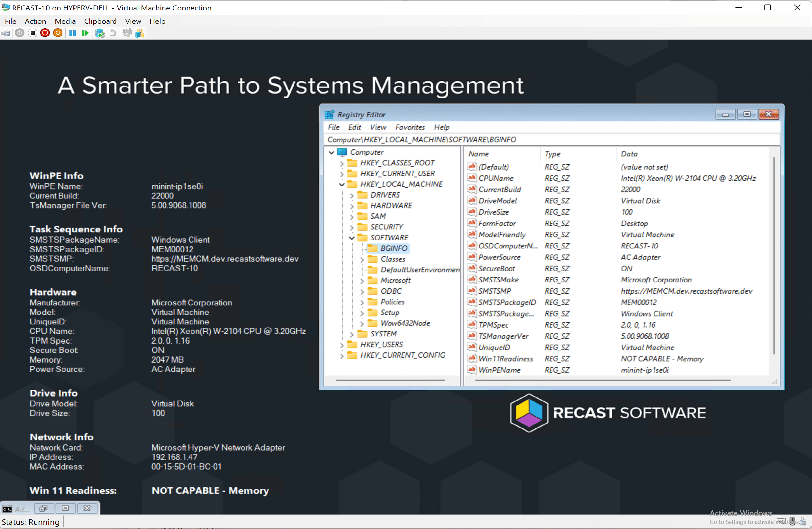
Task: Select the BGINFO registry key
Action: (x=394, y=248)
